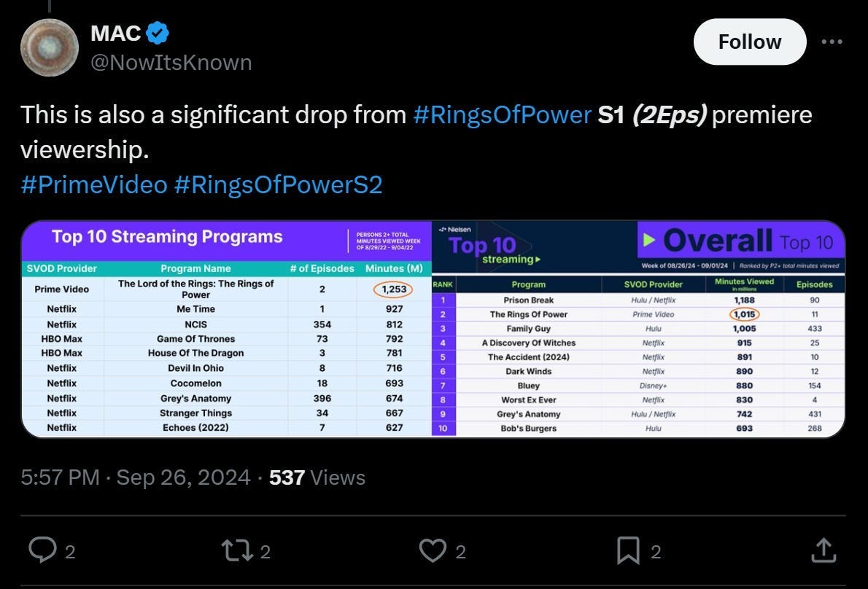Open the Nielsen Overall Top 10 image

638,329
